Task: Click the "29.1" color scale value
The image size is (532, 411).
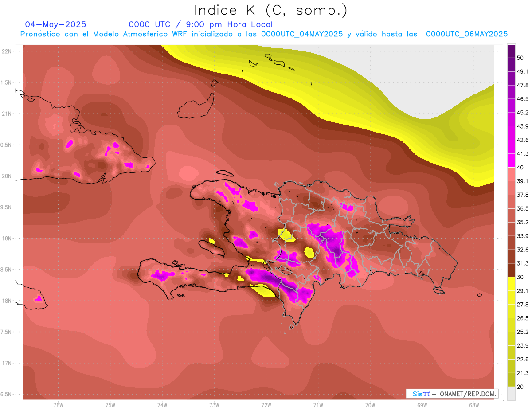Action: click(x=523, y=291)
